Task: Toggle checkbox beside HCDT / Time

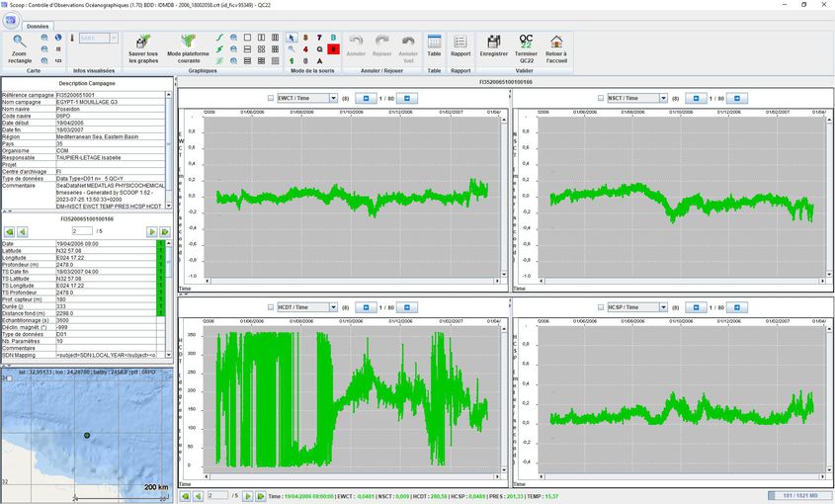Action: [x=271, y=307]
